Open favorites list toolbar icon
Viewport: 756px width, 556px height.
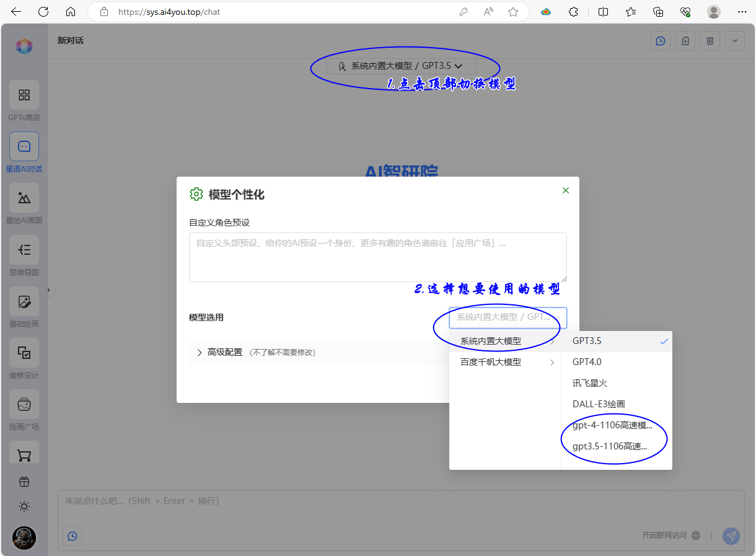[x=631, y=12]
